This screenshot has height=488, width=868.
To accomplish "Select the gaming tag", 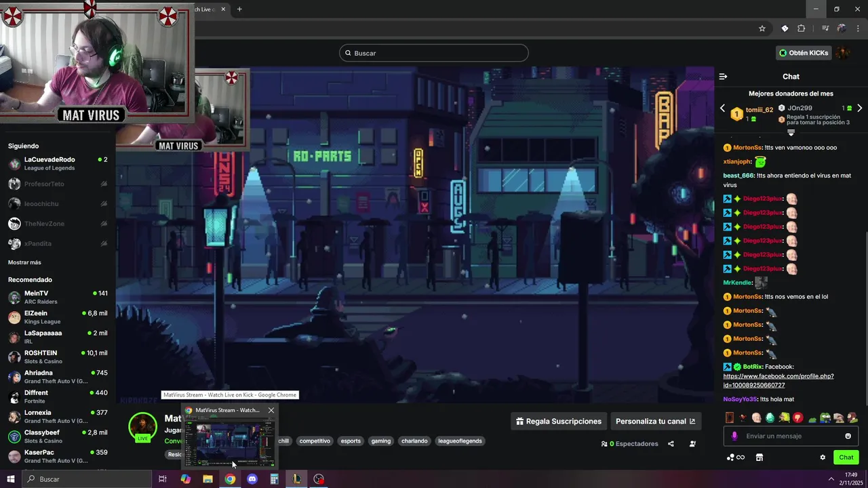I will pyautogui.click(x=381, y=441).
